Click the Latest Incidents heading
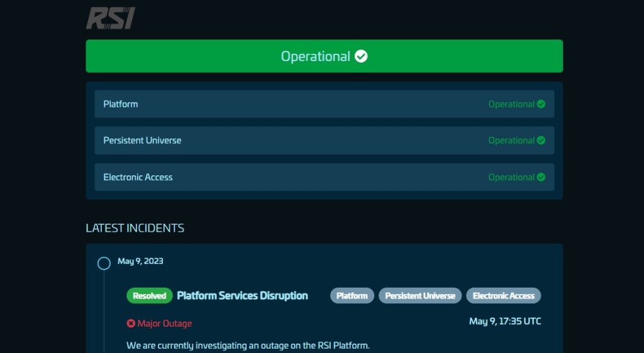Screen dimensions: 644x353 (135, 228)
